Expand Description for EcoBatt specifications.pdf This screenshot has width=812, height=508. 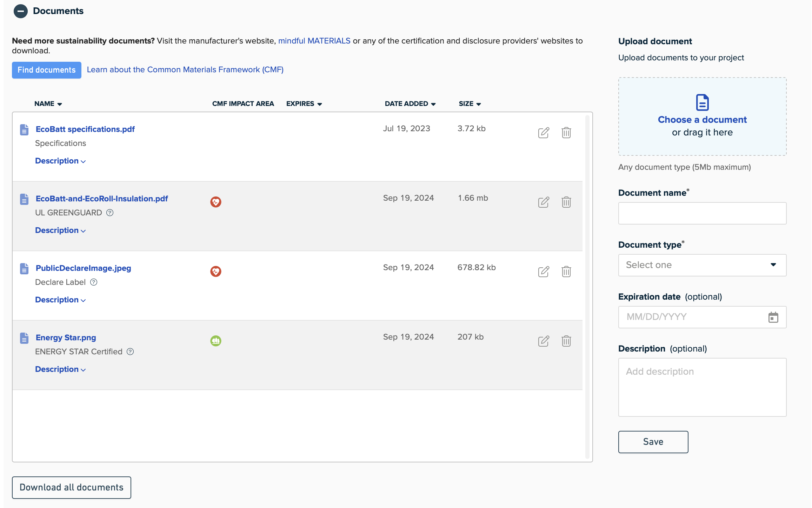coord(60,161)
